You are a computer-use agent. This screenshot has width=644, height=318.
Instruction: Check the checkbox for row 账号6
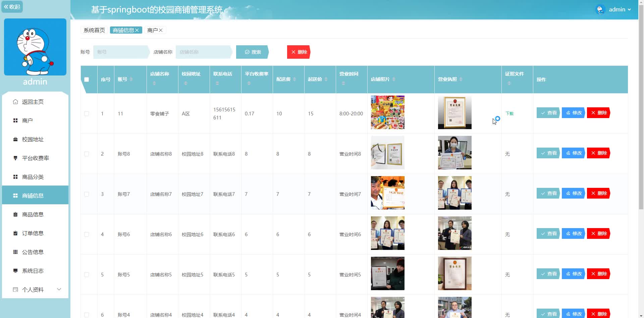coord(87,234)
